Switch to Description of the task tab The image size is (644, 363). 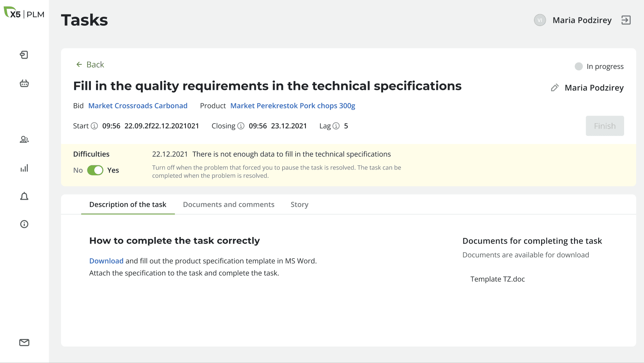128,204
